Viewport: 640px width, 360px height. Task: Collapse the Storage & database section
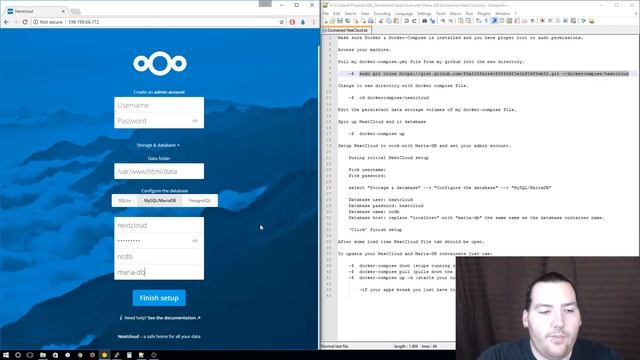(158, 145)
